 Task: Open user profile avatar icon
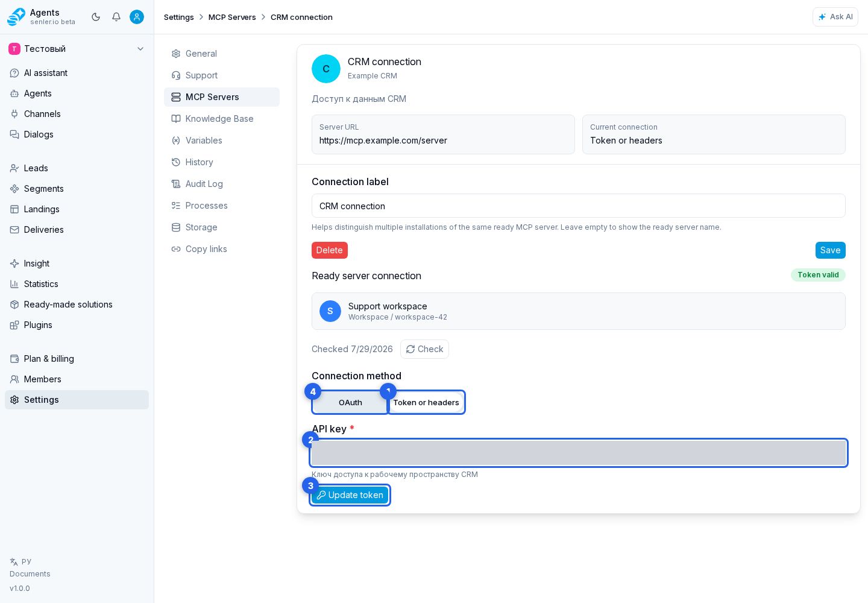(x=137, y=17)
